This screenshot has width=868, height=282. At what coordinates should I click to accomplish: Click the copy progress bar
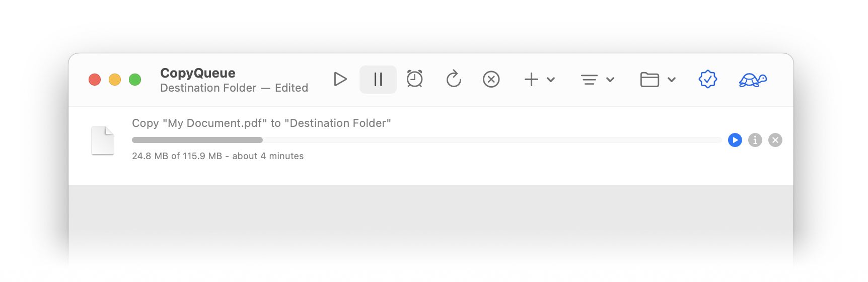pos(426,140)
